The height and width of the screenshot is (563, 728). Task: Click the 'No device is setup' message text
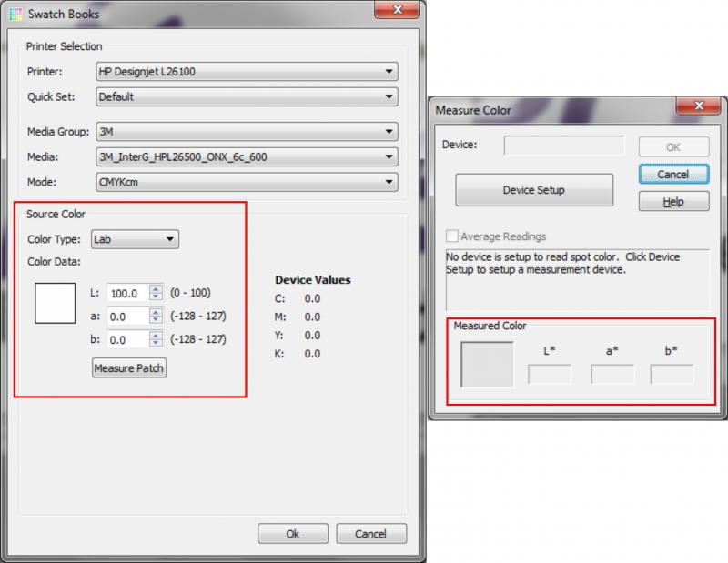coord(562,263)
